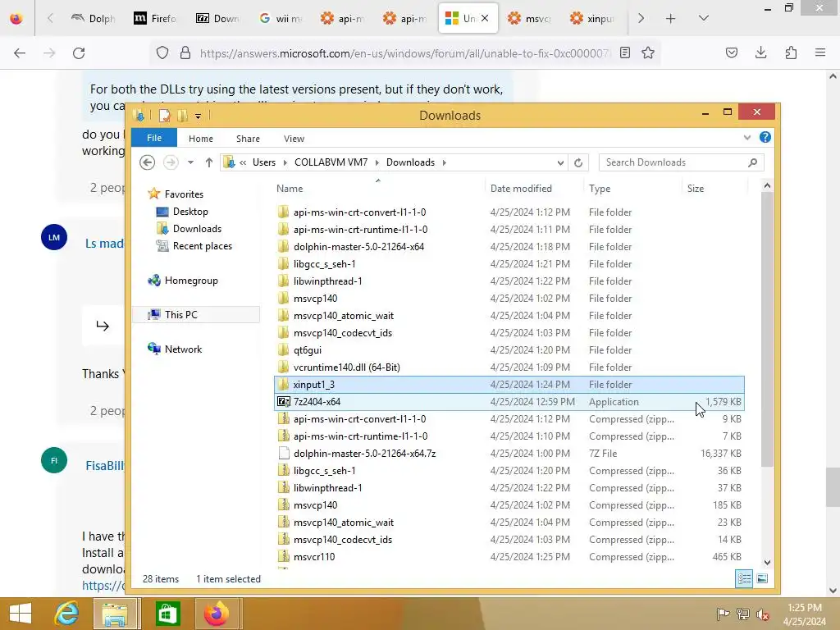
Task: Open Firefox downloads arrow panel
Action: pyautogui.click(x=760, y=53)
